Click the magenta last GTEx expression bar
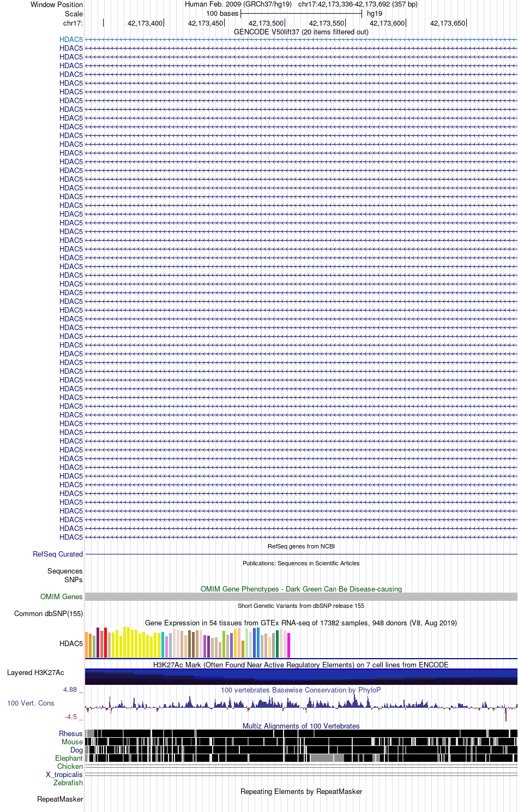 [288, 645]
